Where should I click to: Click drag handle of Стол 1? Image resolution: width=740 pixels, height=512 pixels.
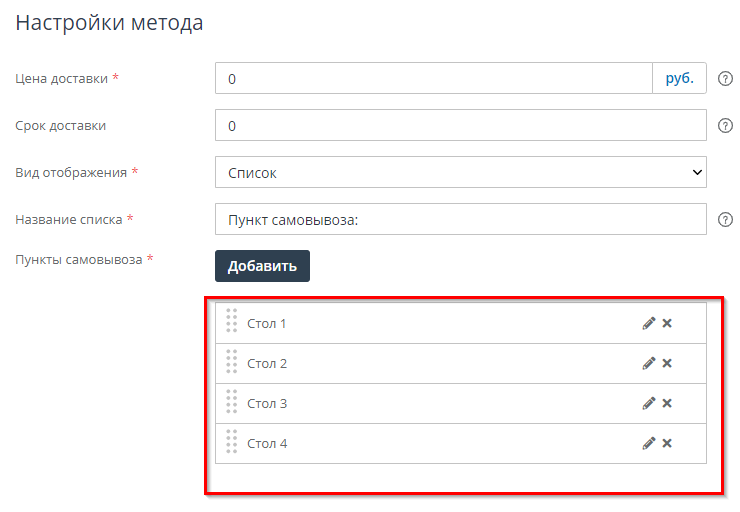click(x=231, y=321)
